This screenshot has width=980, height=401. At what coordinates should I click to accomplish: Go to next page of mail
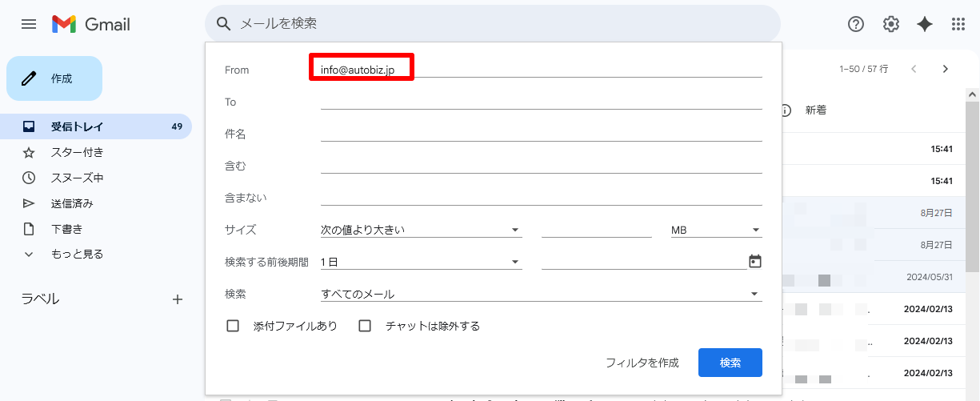pyautogui.click(x=945, y=69)
